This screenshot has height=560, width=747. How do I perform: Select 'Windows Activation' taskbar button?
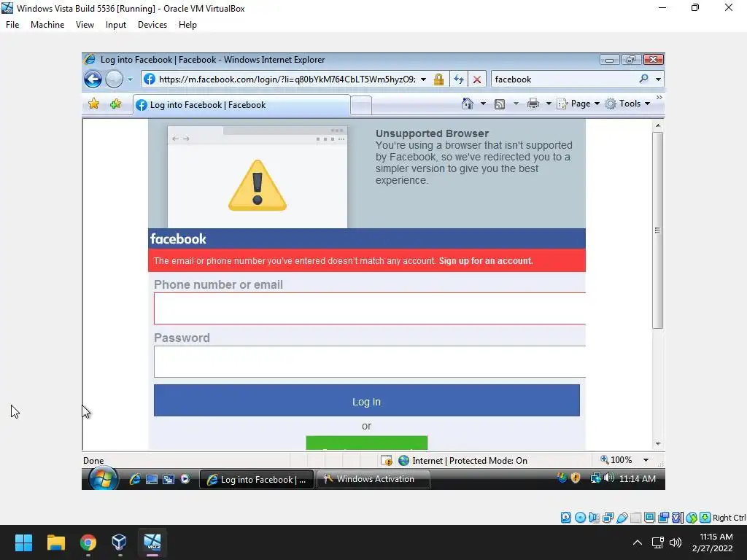pos(373,479)
